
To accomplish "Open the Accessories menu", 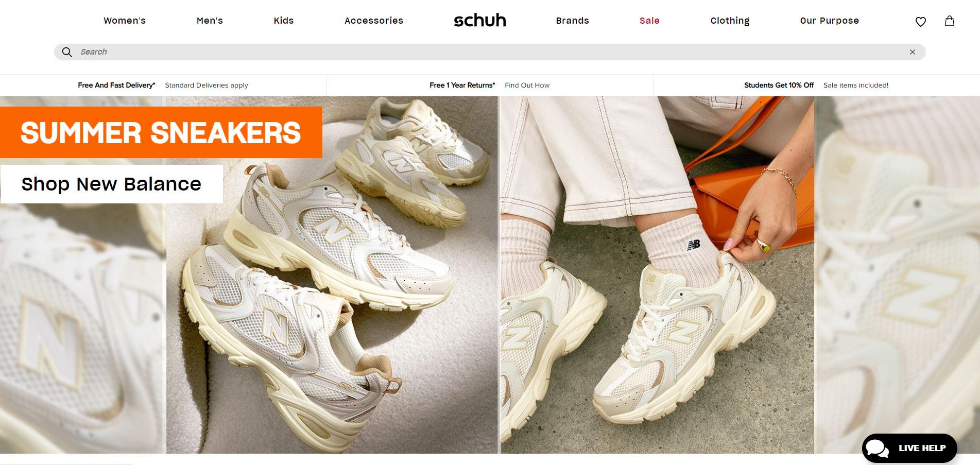I will pyautogui.click(x=374, y=21).
